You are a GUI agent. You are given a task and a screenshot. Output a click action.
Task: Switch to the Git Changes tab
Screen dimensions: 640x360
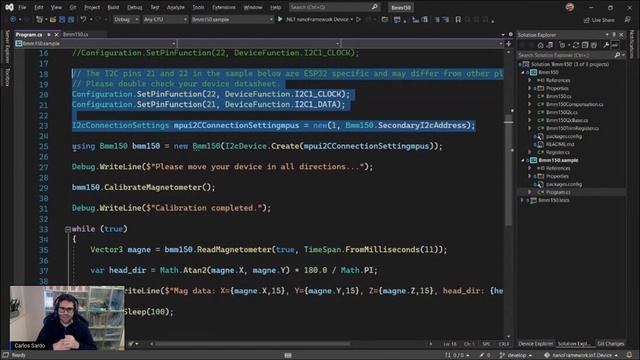tap(611, 344)
